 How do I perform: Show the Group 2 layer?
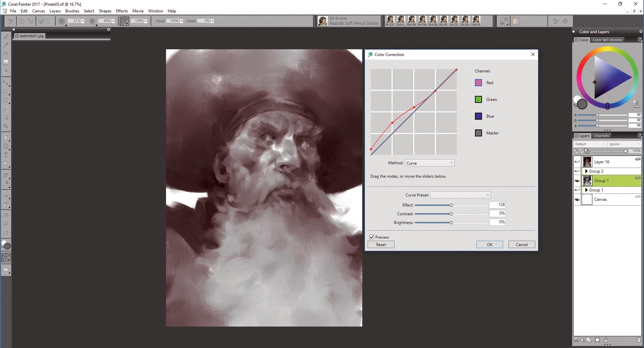click(577, 171)
